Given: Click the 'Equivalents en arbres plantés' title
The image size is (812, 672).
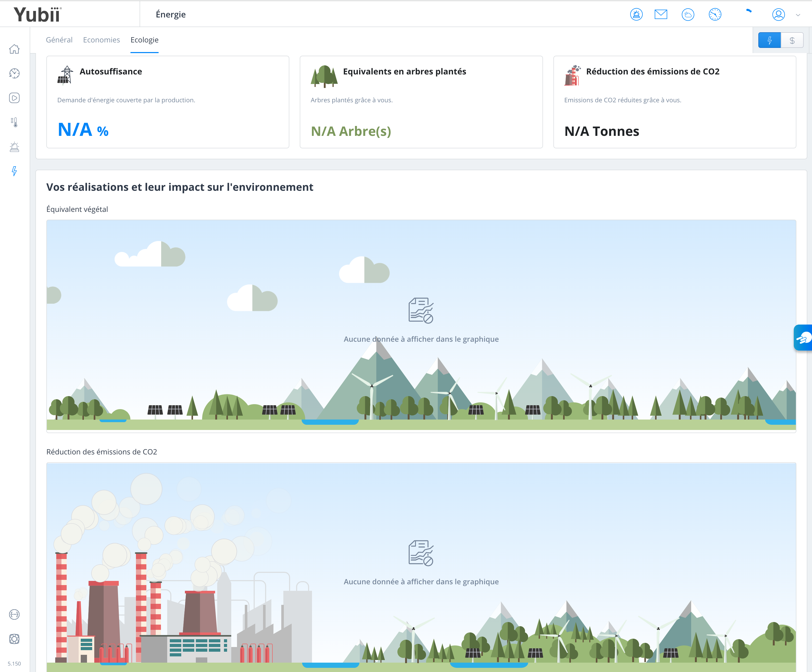Looking at the screenshot, I should (404, 72).
